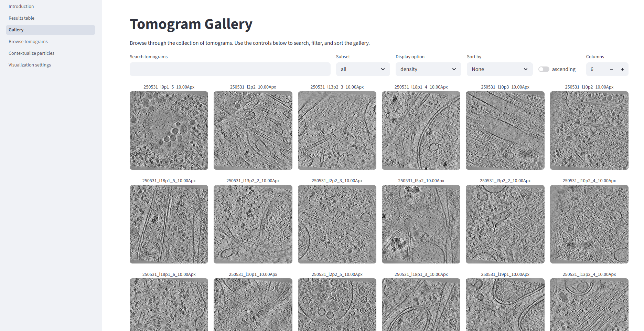Viewport: 644px width, 331px height.
Task: Open tomogram thumbnail 250531_l10p1_10.00Apx
Action: point(253,305)
